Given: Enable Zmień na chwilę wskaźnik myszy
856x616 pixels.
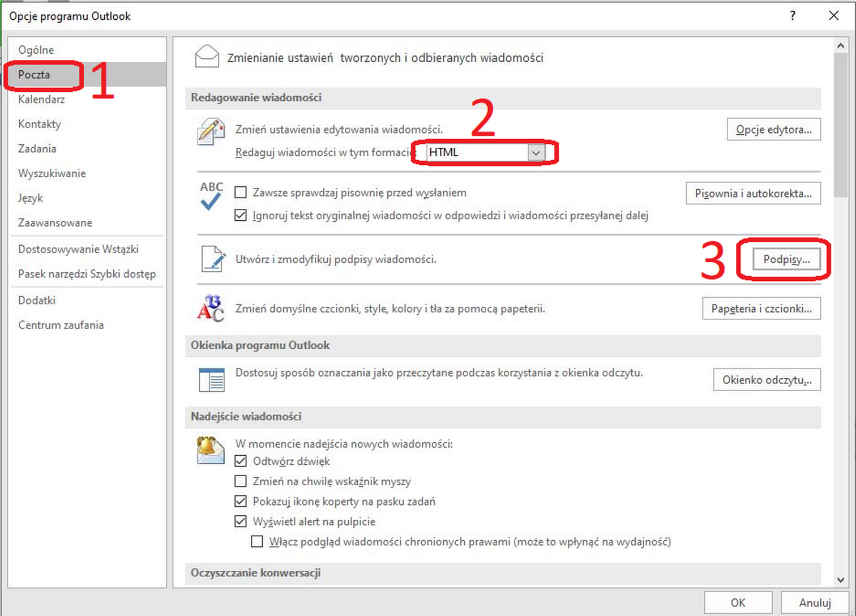Looking at the screenshot, I should (241, 481).
